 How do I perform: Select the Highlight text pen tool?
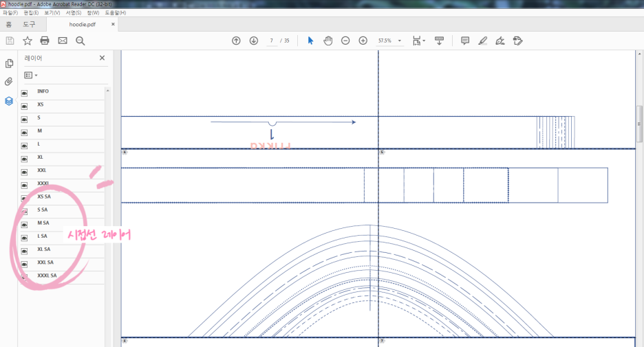[x=482, y=41]
